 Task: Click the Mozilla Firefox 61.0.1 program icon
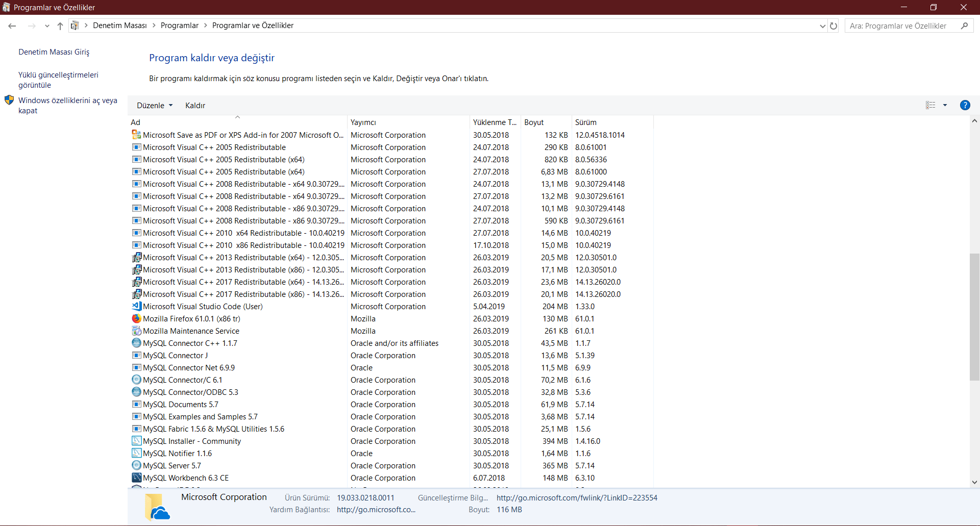[x=136, y=318]
